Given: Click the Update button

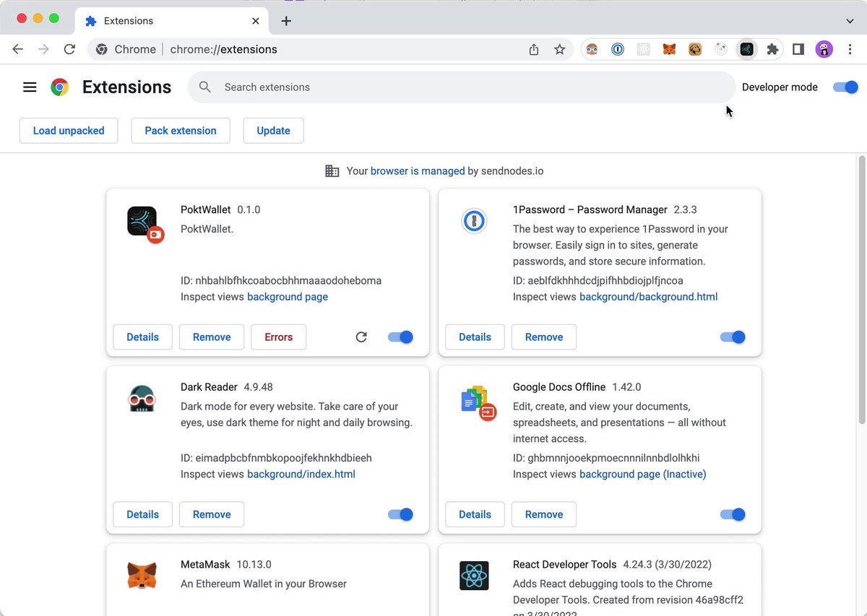Looking at the screenshot, I should (273, 131).
